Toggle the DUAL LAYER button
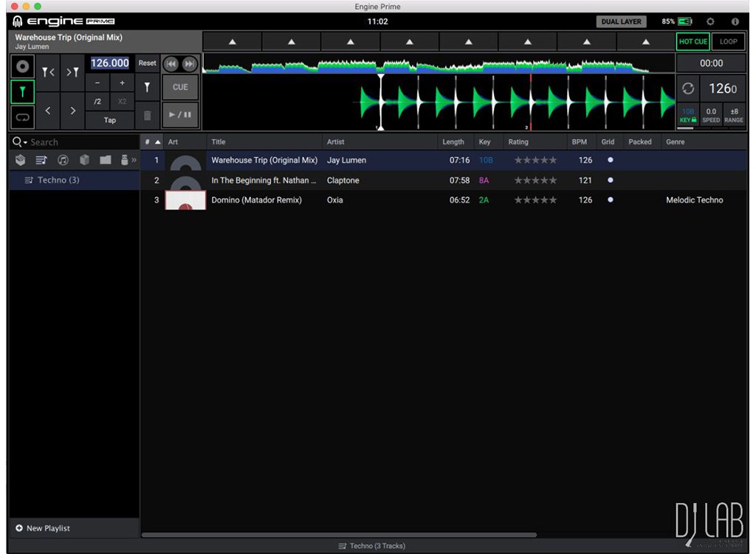 (x=621, y=21)
